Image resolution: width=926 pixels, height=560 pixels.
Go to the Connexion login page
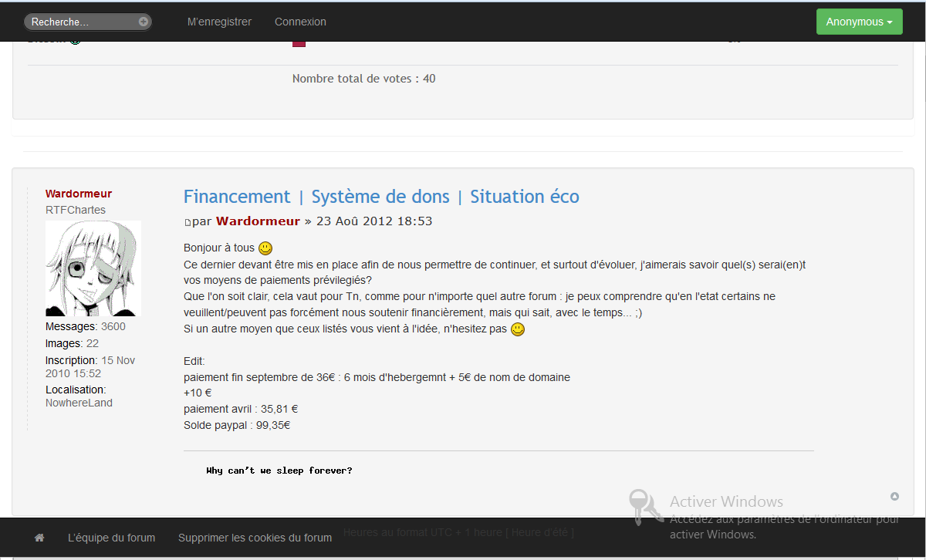(x=300, y=22)
